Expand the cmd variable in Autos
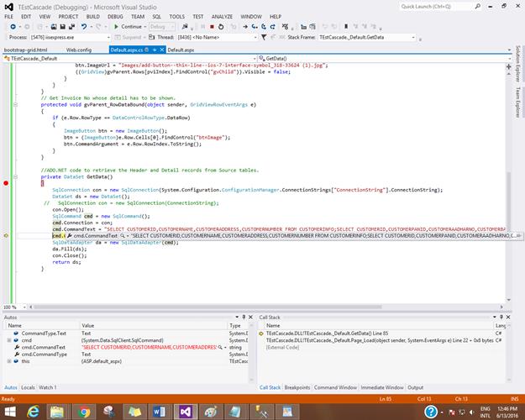 (8, 340)
